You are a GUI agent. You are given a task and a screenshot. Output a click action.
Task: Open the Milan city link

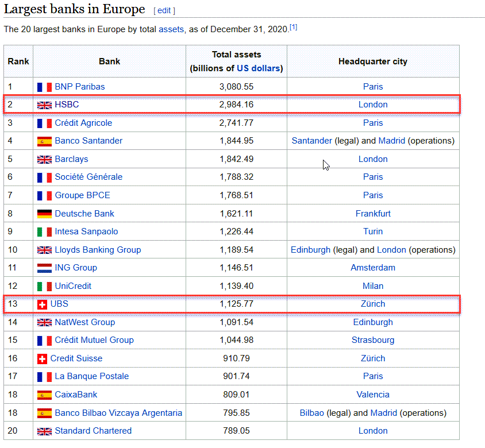click(373, 285)
